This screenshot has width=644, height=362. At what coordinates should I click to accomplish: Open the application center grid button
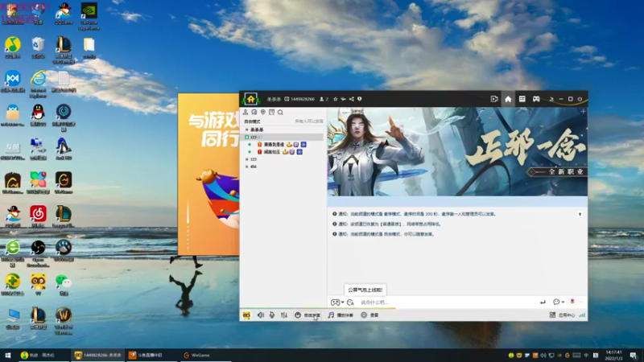click(x=561, y=315)
